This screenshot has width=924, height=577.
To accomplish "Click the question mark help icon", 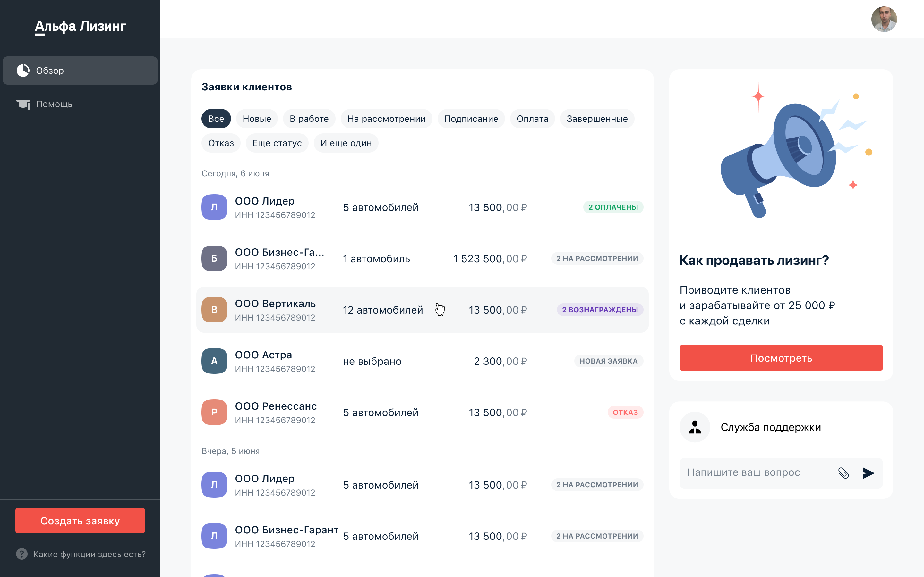I will (22, 554).
